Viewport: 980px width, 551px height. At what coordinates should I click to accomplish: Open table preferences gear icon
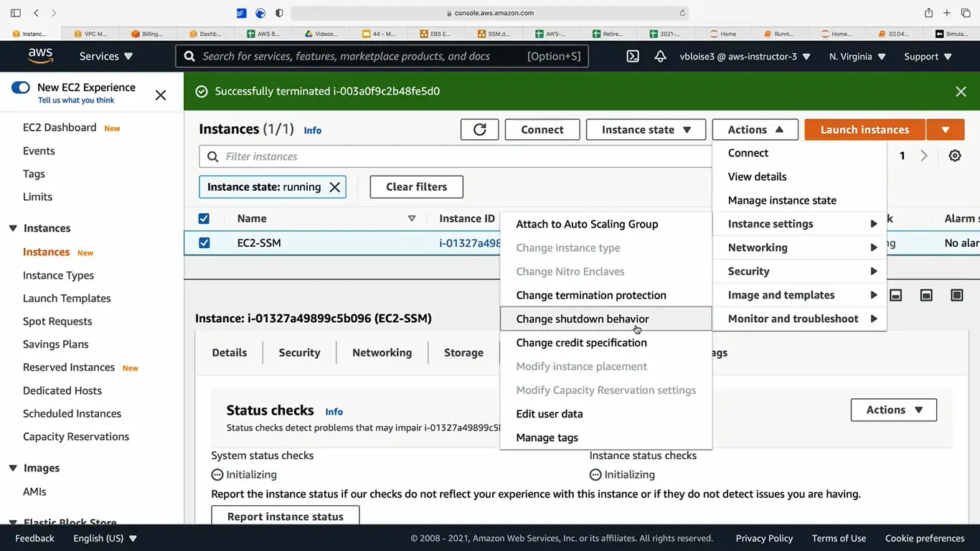pyautogui.click(x=955, y=156)
